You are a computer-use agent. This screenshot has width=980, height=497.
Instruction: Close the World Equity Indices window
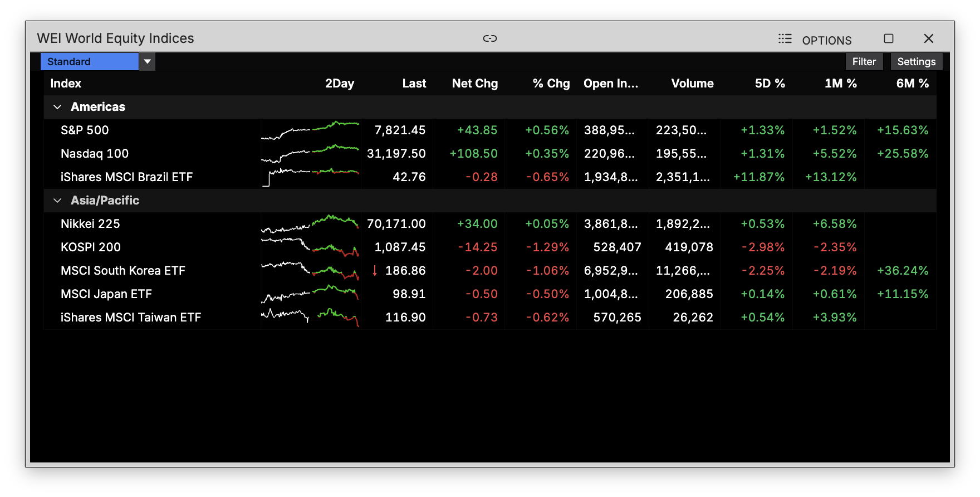pos(929,38)
